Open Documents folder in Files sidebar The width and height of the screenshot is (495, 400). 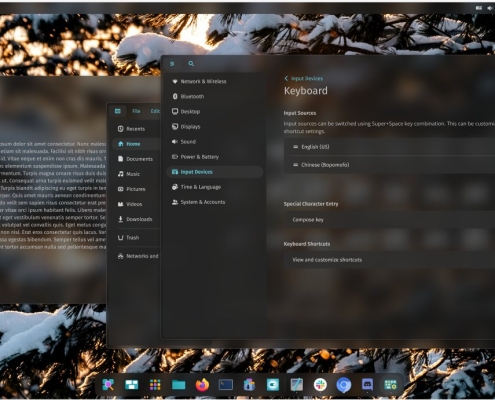coord(136,159)
